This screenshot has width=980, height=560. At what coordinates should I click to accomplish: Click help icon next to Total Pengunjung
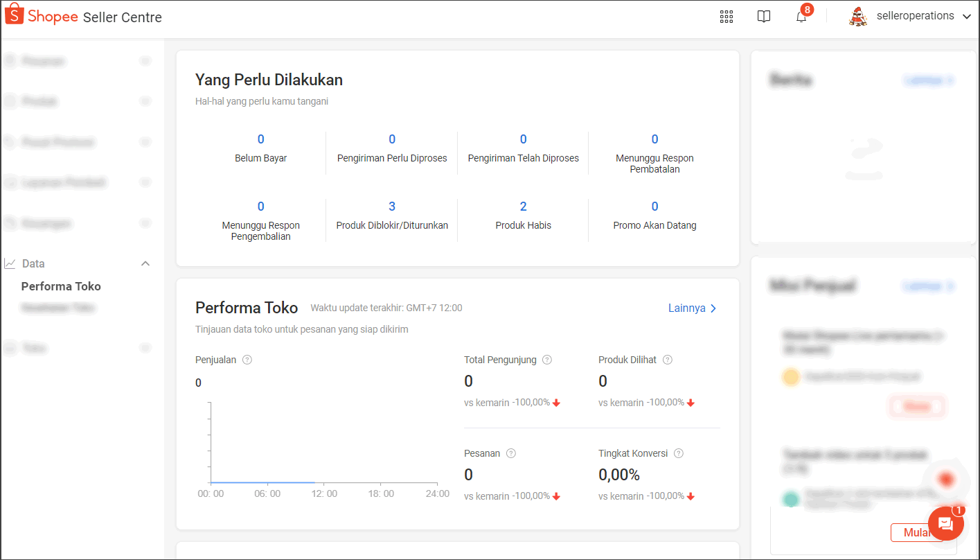click(x=547, y=360)
